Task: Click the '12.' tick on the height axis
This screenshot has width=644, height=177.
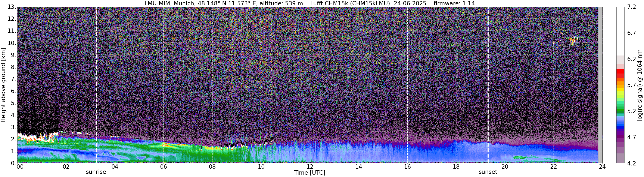Action: click(x=12, y=19)
